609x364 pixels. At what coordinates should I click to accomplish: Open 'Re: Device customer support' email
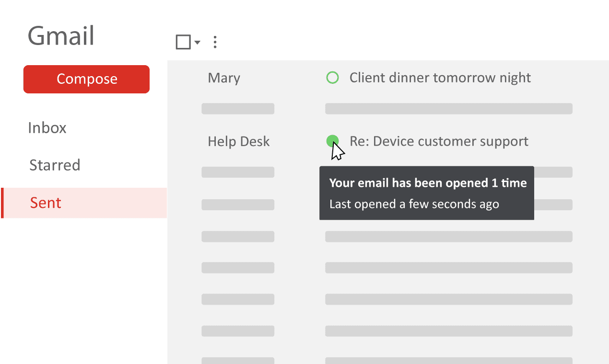click(439, 141)
